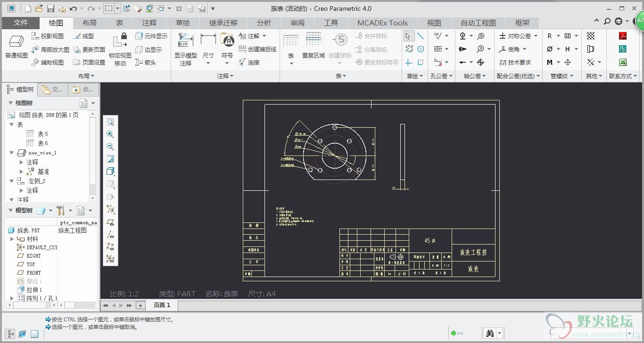Click 边显示 edge display
Screen dimensions: 644x343
pyautogui.click(x=149, y=49)
